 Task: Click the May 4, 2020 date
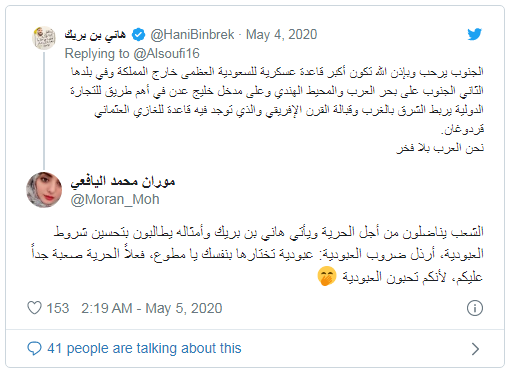[x=281, y=35]
